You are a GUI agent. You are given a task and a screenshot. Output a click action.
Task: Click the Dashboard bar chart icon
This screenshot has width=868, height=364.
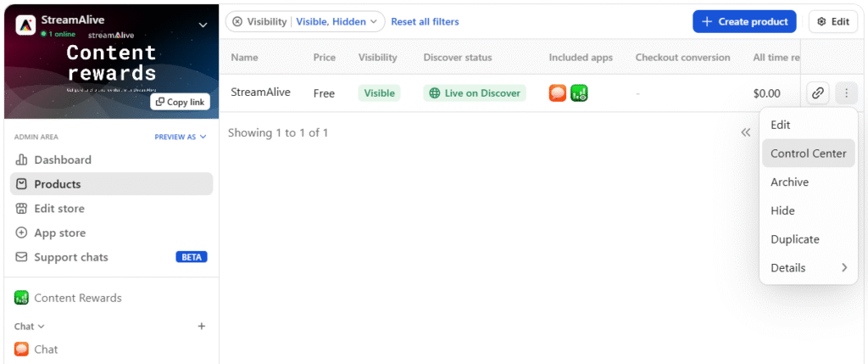point(21,160)
